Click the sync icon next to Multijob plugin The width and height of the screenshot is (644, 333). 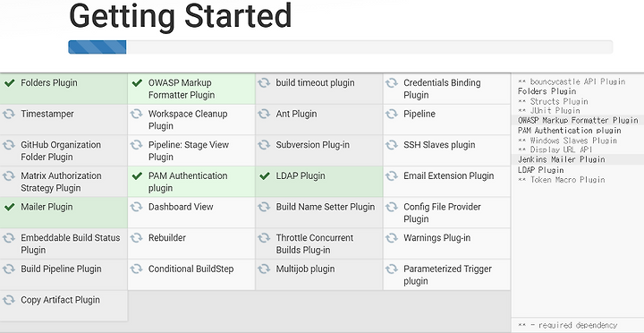pos(264,269)
